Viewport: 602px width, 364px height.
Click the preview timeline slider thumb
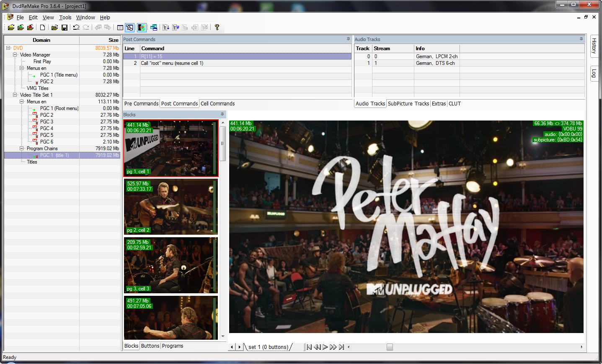click(x=390, y=347)
